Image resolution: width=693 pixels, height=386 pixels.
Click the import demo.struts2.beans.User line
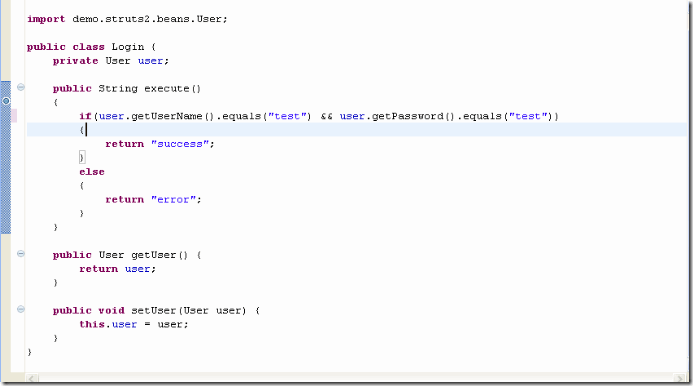(x=127, y=19)
